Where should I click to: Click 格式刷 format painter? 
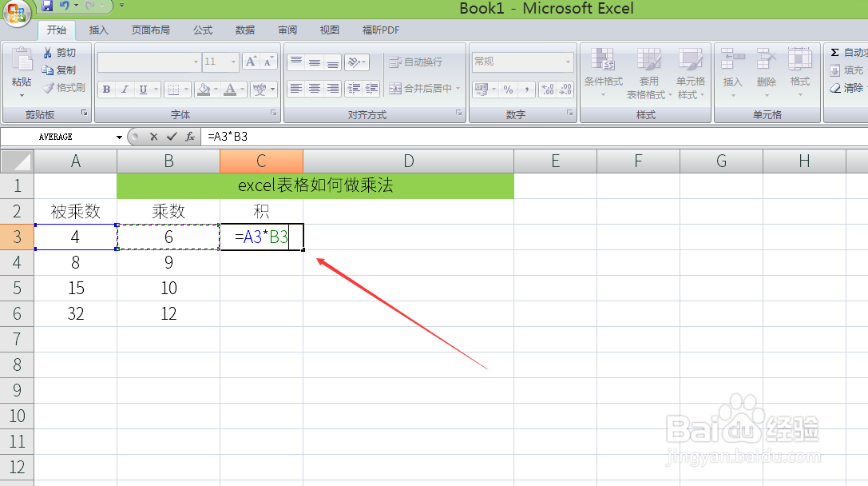pos(64,88)
